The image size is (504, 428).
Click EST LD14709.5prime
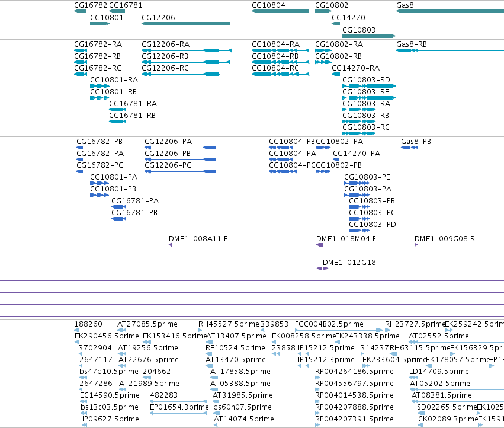(x=439, y=371)
